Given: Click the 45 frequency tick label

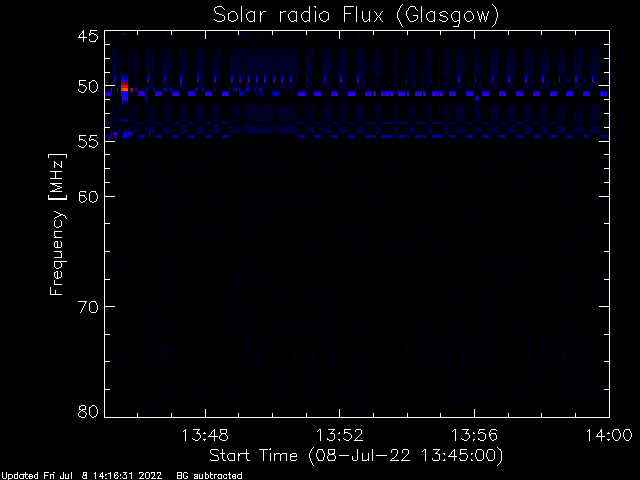Looking at the screenshot, I should [x=88, y=36].
